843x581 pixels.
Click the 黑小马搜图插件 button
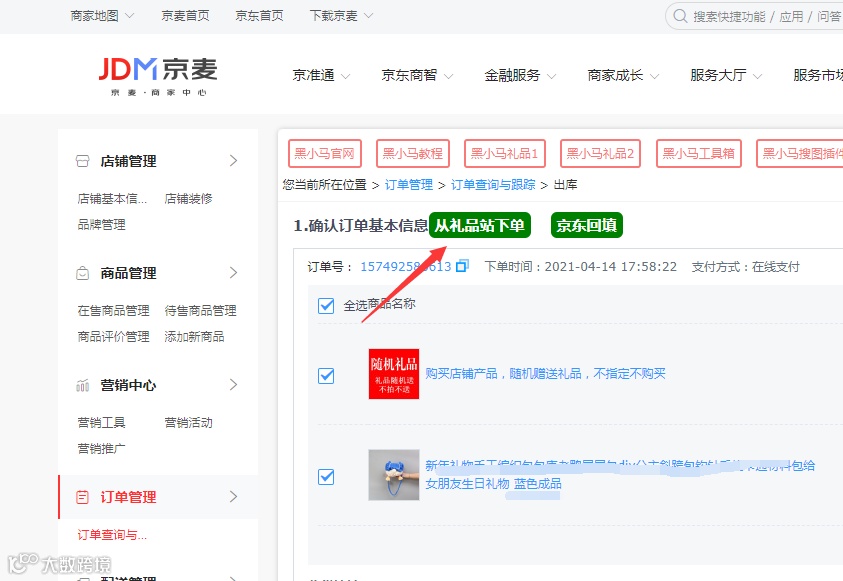click(x=799, y=154)
